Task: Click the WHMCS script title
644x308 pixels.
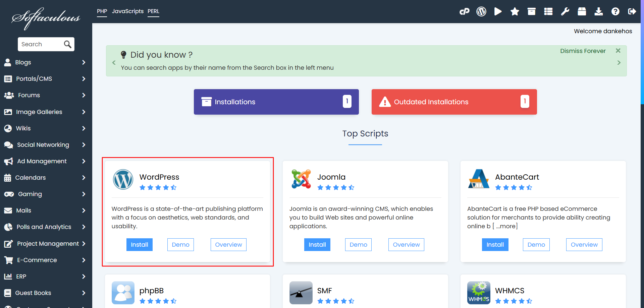Action: click(509, 291)
